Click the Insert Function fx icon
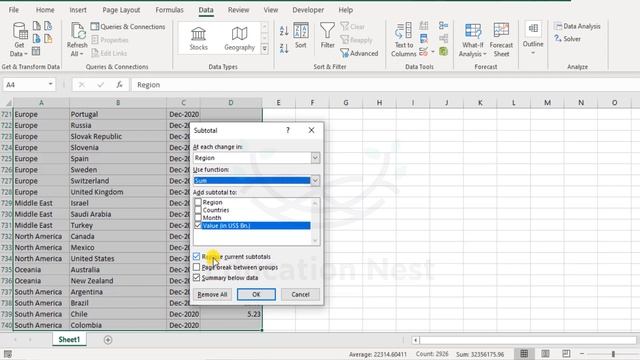Screen dimensions: 640x360 coord(119,84)
